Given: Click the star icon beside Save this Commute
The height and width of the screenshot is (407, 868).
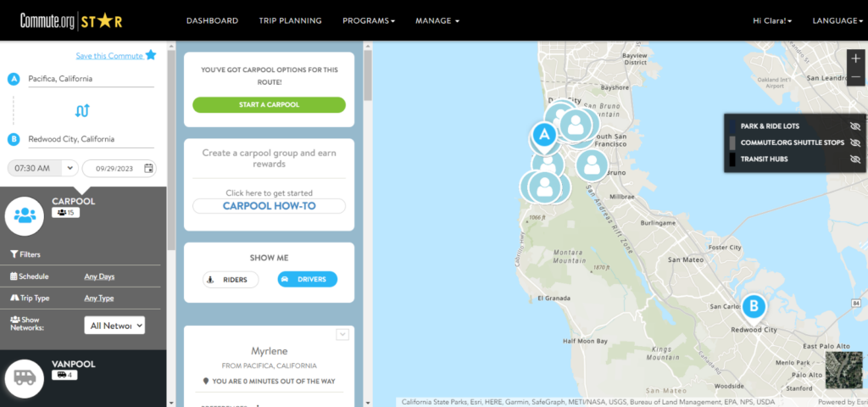Looking at the screenshot, I should 151,55.
